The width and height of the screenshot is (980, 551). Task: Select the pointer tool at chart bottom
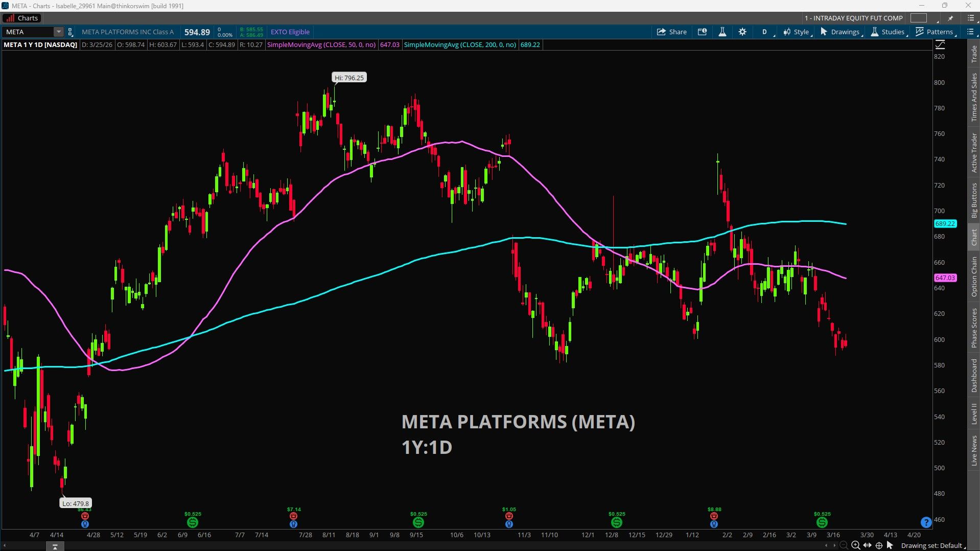click(890, 545)
